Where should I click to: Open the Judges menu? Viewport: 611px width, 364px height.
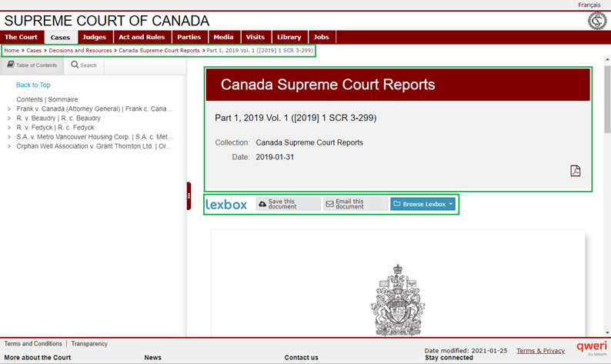94,37
